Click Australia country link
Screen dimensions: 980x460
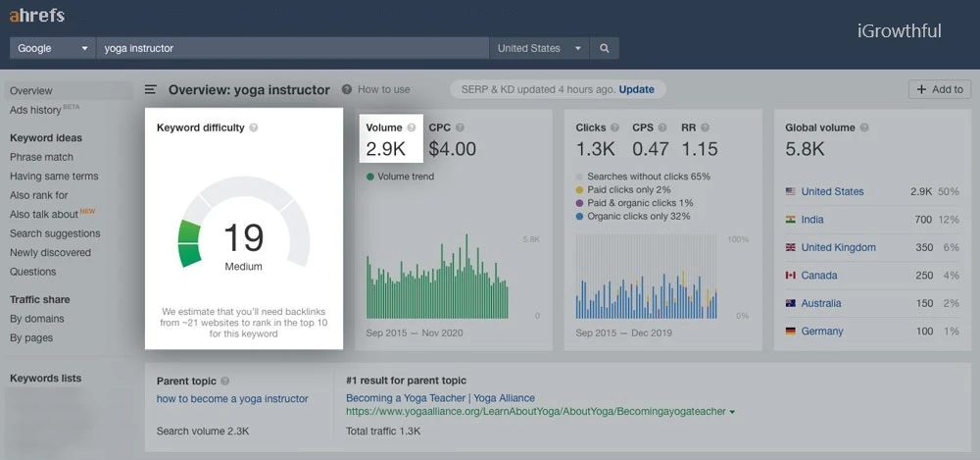821,303
